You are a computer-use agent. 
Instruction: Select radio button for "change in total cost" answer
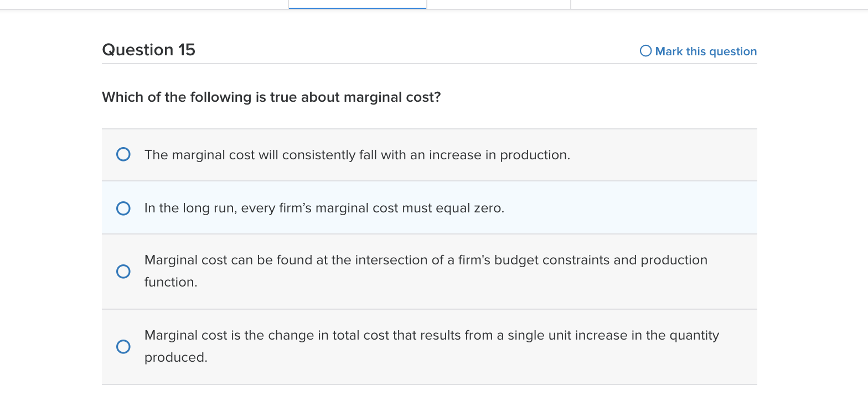click(123, 347)
